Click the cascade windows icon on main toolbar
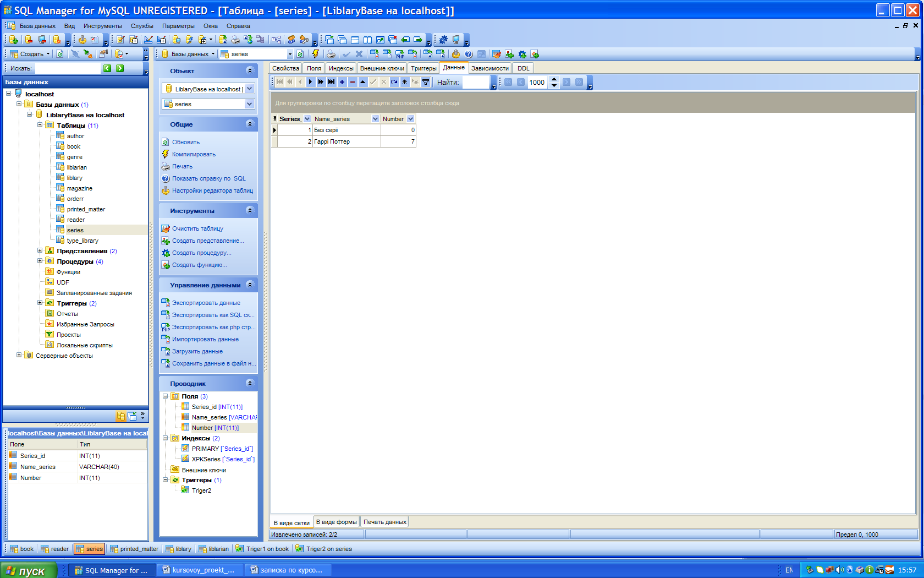Screen dimensions: 924x578 (342, 40)
